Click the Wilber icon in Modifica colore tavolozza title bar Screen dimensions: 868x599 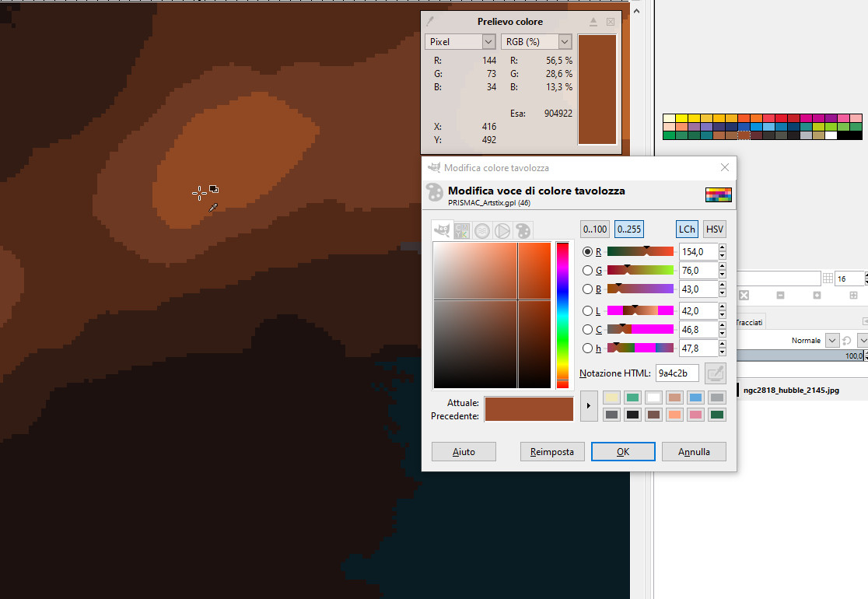pyautogui.click(x=434, y=167)
